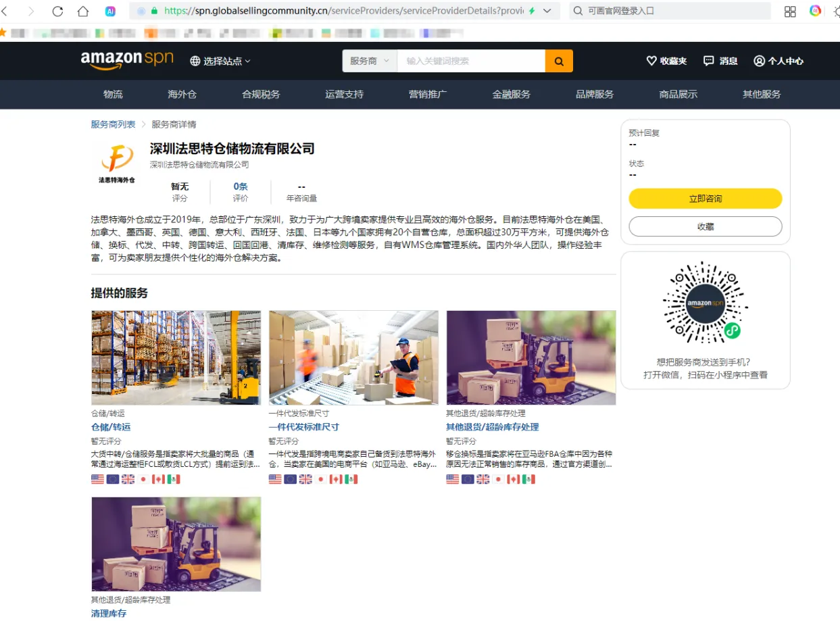This screenshot has width=840, height=621.
Task: Select the 营销推广 navigation menu
Action: click(x=428, y=95)
